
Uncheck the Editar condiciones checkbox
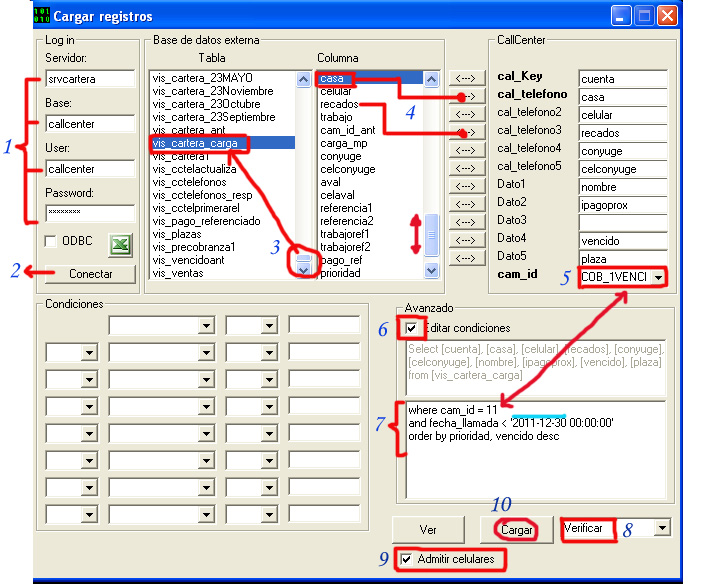coord(411,328)
